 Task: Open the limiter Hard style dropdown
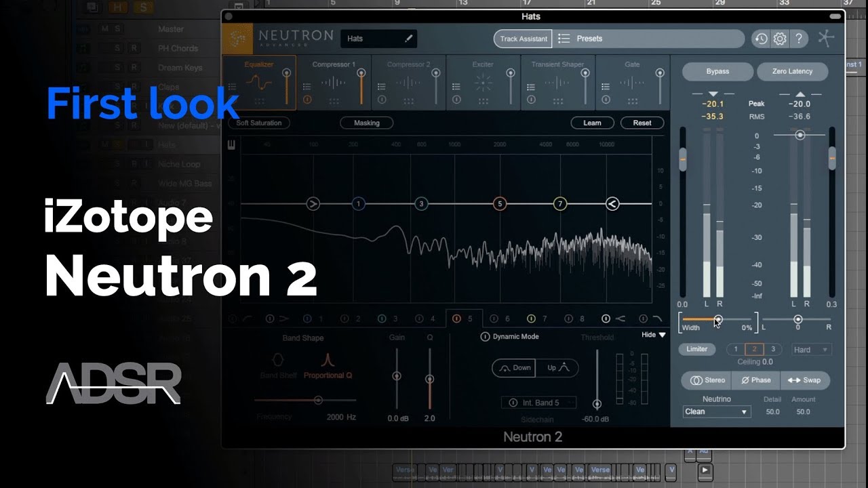point(811,350)
